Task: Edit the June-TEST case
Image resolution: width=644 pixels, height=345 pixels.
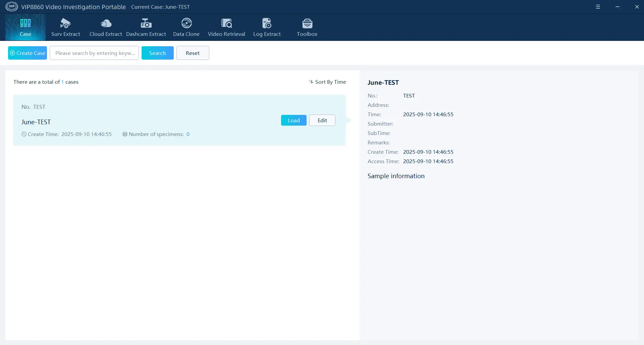Action: tap(322, 121)
